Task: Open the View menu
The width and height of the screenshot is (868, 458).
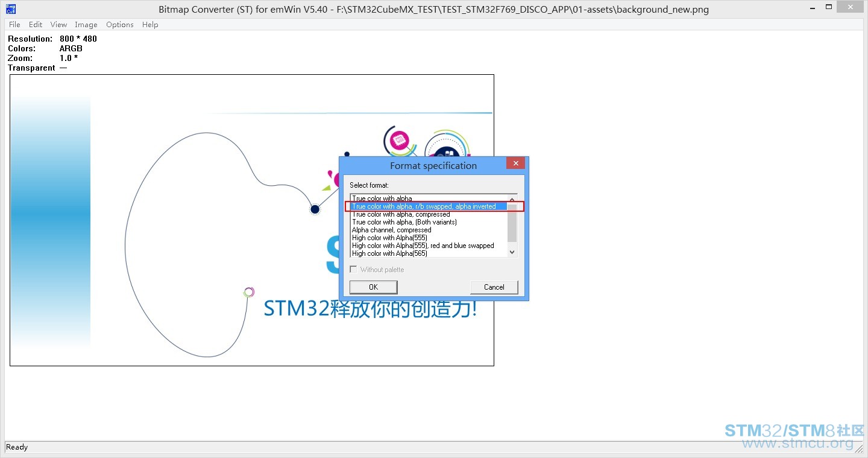Action: pos(58,25)
